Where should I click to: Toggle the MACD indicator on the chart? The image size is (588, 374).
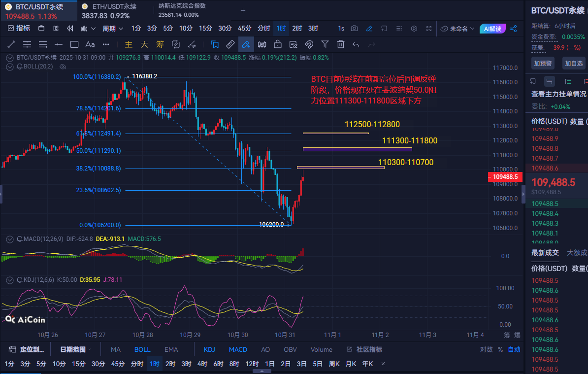click(x=238, y=349)
